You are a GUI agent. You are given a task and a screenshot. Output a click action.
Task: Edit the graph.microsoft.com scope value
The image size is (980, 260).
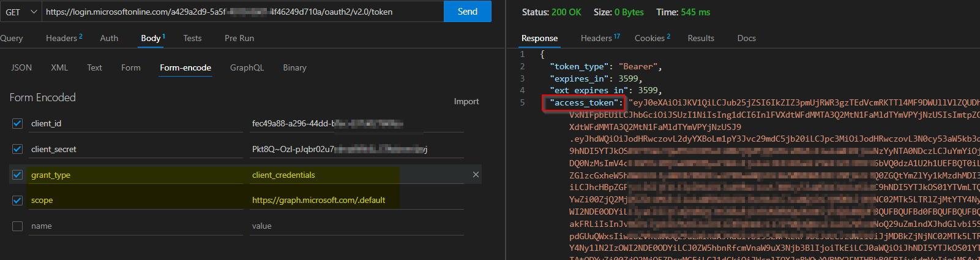(x=356, y=201)
